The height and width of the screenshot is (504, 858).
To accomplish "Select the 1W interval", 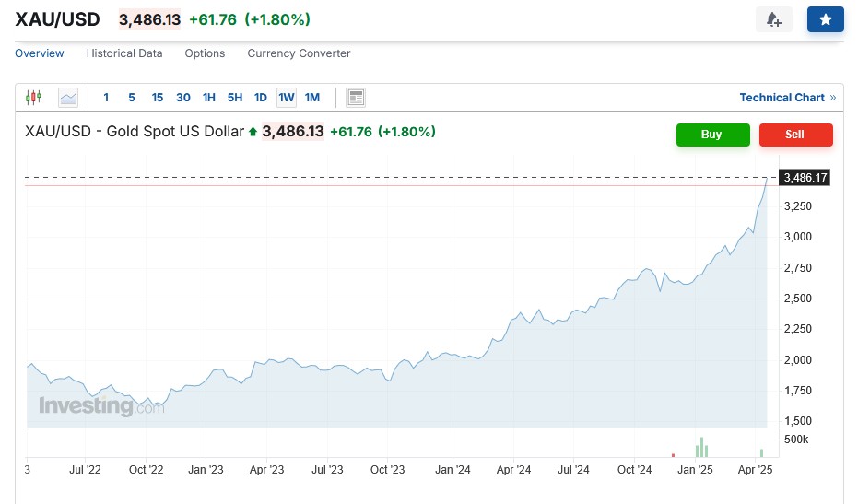I will [x=287, y=98].
